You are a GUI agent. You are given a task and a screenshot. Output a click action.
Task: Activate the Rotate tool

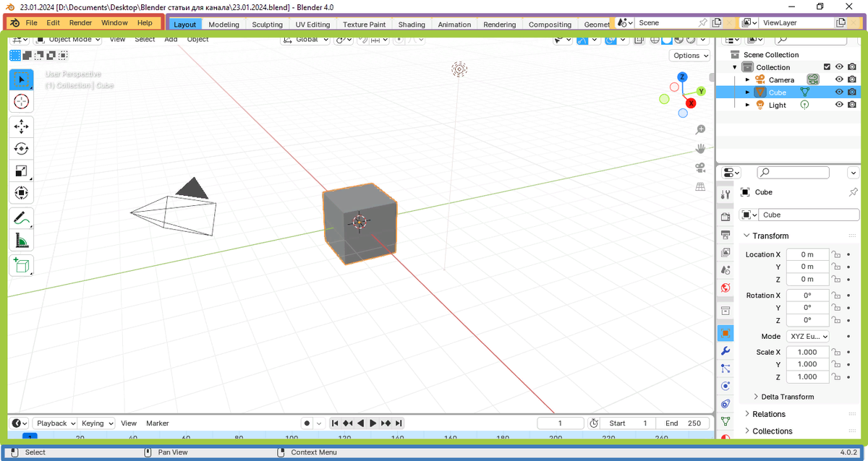click(x=21, y=149)
